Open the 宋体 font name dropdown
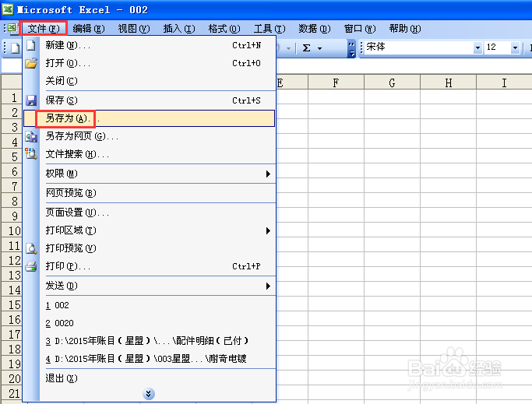This screenshot has width=532, height=404. [x=477, y=47]
